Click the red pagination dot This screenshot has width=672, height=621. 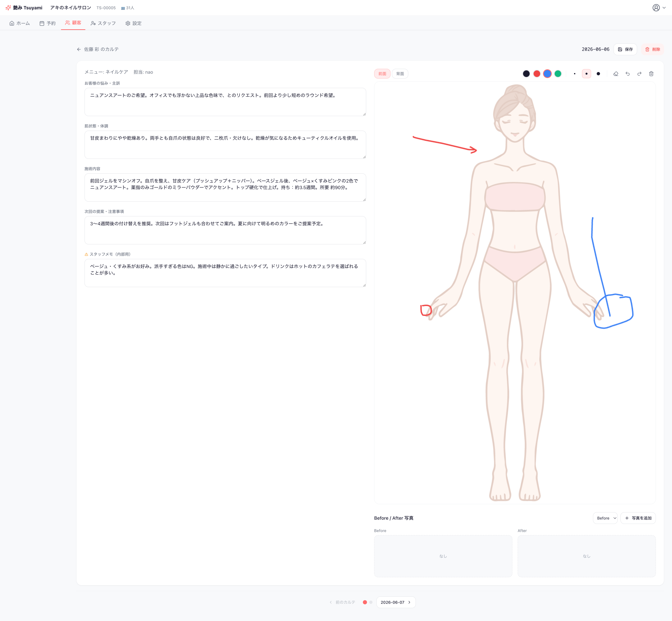pos(365,602)
